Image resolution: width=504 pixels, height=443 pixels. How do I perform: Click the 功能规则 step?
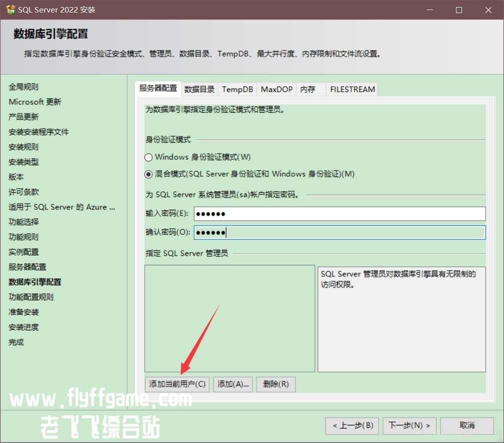pyautogui.click(x=24, y=237)
